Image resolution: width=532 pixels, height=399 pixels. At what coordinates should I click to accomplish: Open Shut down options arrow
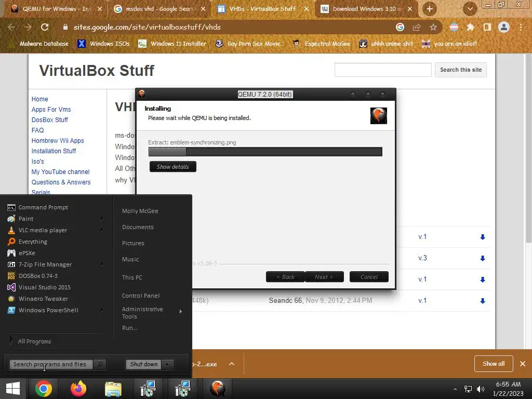pyautogui.click(x=168, y=364)
